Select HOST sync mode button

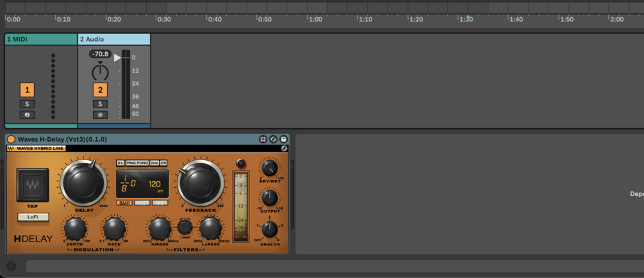tap(142, 202)
